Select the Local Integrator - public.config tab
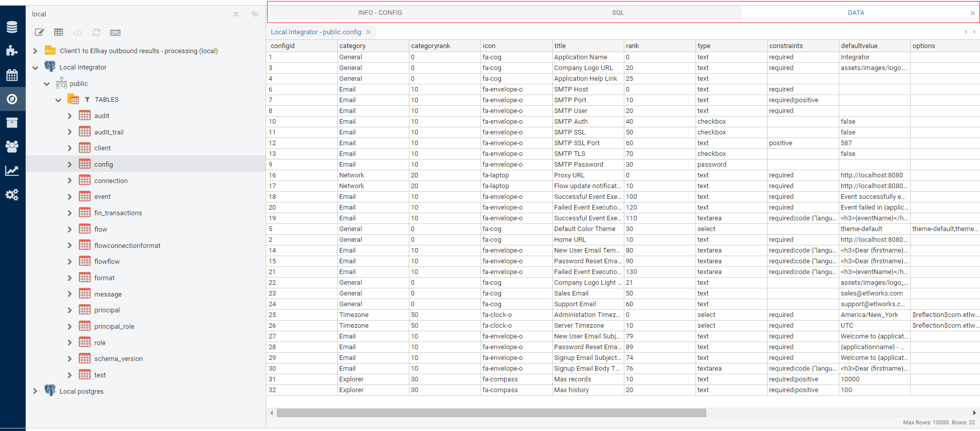980x431 pixels. coord(316,32)
